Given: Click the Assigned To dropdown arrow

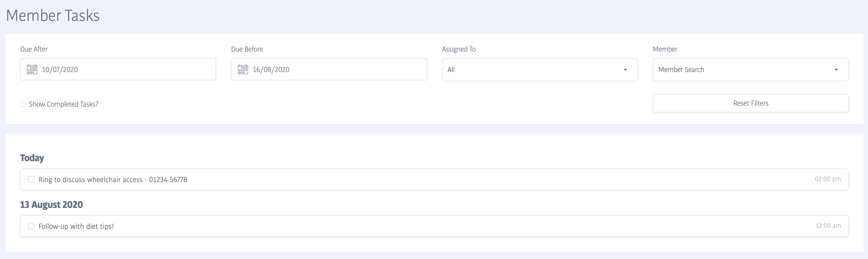Looking at the screenshot, I should [625, 70].
